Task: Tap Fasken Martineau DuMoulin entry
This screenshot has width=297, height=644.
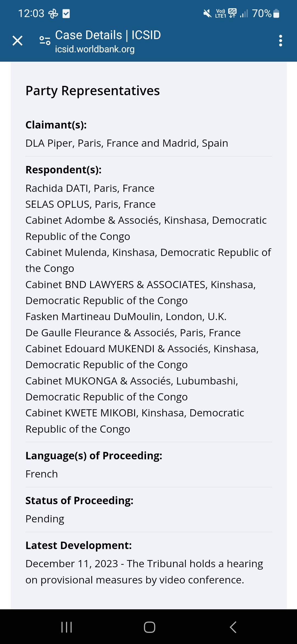Action: (x=126, y=316)
